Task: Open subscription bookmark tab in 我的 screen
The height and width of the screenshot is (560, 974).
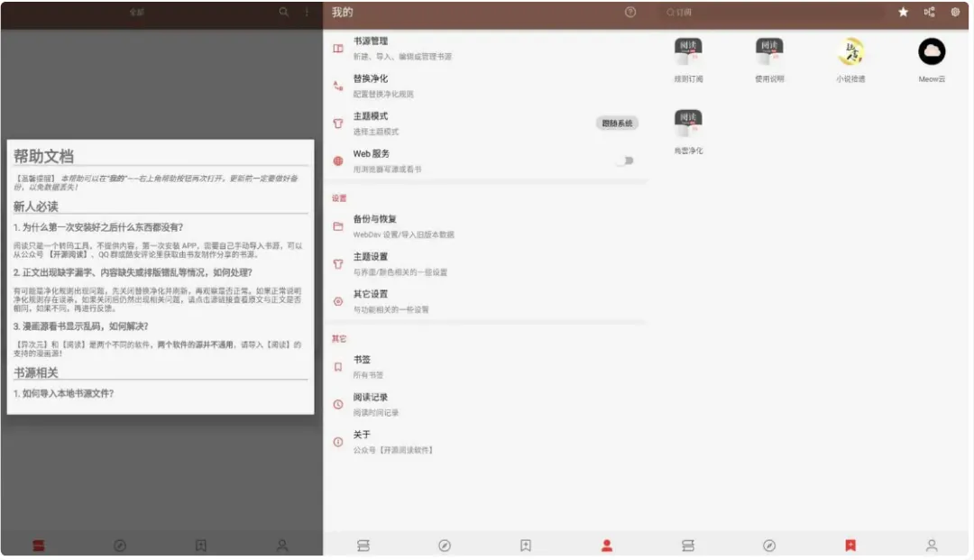Action: (526, 546)
